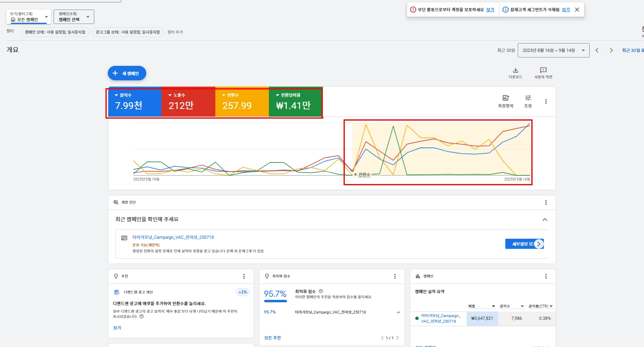Open the clicks (클릭수) metric tile dropdown
The height and width of the screenshot is (347, 644).
[123, 95]
